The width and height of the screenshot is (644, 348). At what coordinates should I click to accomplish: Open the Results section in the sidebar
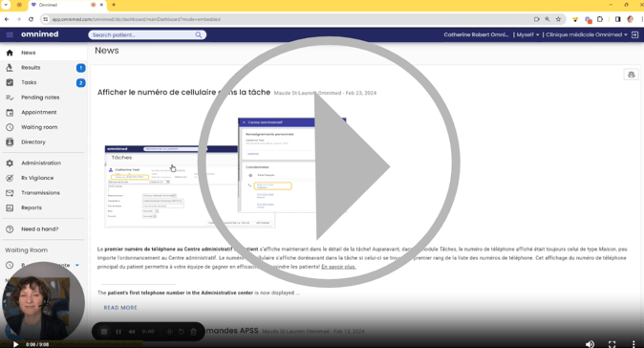[44, 68]
